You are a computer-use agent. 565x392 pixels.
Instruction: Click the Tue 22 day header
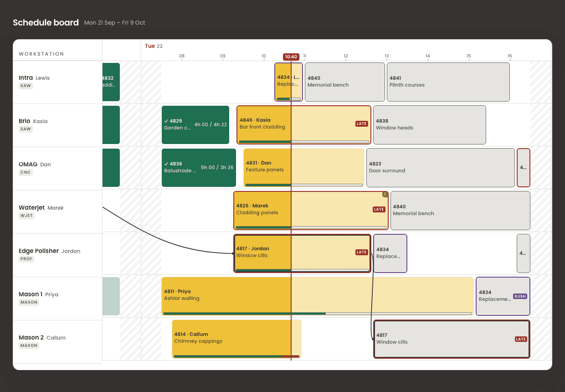coord(154,46)
